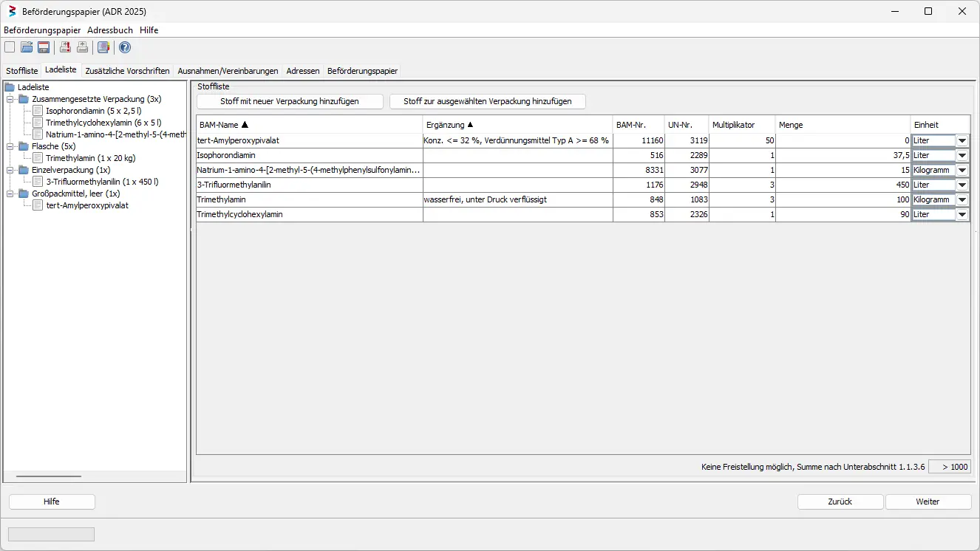Switch to the Ausnahmen/Vereinbarungen tab
The height and width of the screenshot is (551, 980).
(228, 71)
